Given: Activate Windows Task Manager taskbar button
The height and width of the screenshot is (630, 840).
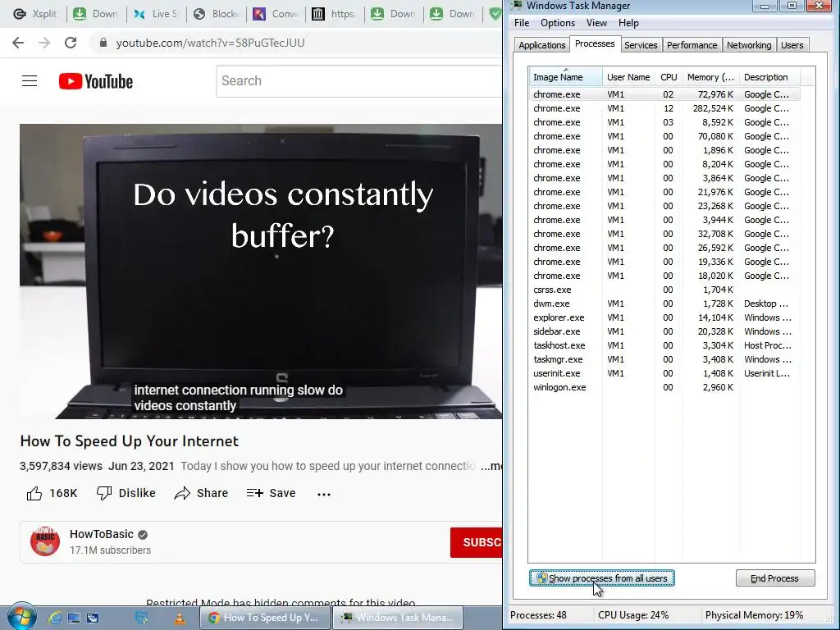Looking at the screenshot, I should (398, 618).
